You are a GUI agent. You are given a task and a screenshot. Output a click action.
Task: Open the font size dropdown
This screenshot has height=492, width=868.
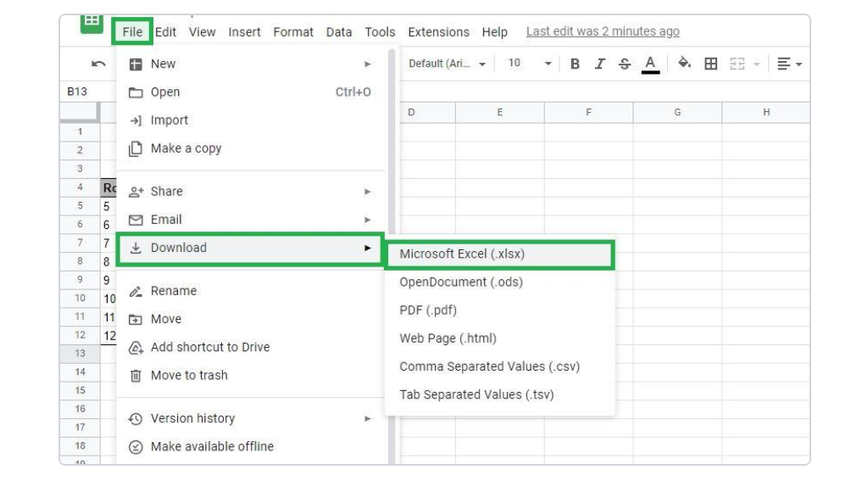tap(530, 64)
